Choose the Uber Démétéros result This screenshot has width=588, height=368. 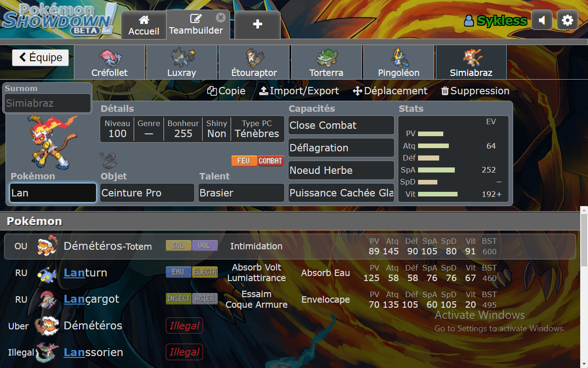(x=290, y=326)
